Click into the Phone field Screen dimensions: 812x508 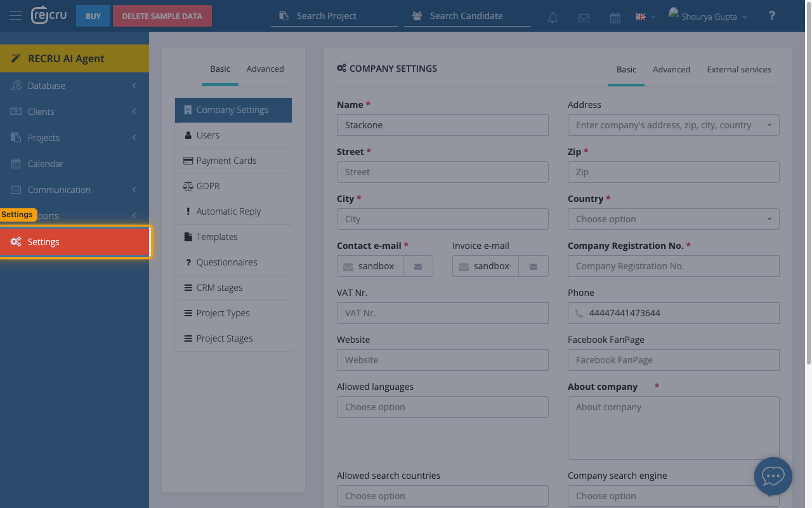(x=674, y=313)
